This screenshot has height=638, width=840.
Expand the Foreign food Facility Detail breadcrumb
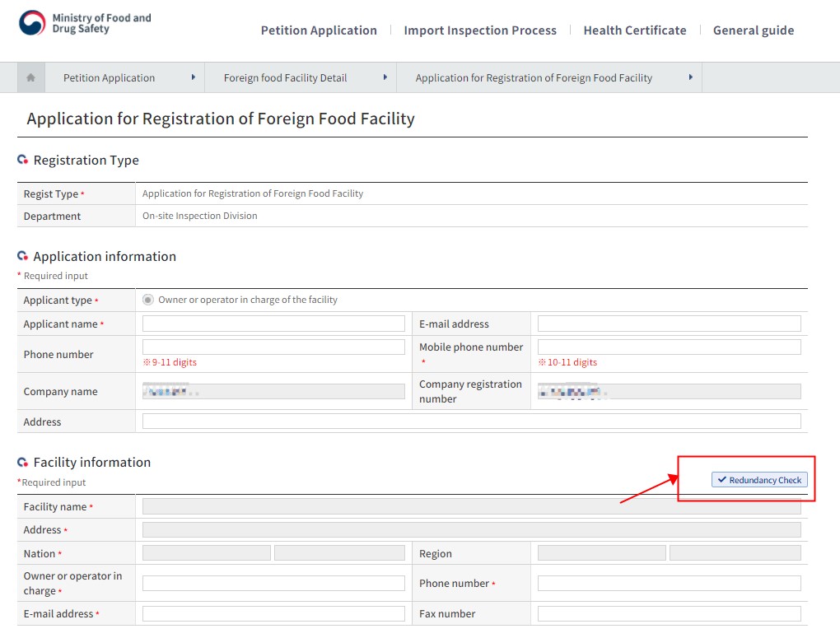[x=385, y=77]
